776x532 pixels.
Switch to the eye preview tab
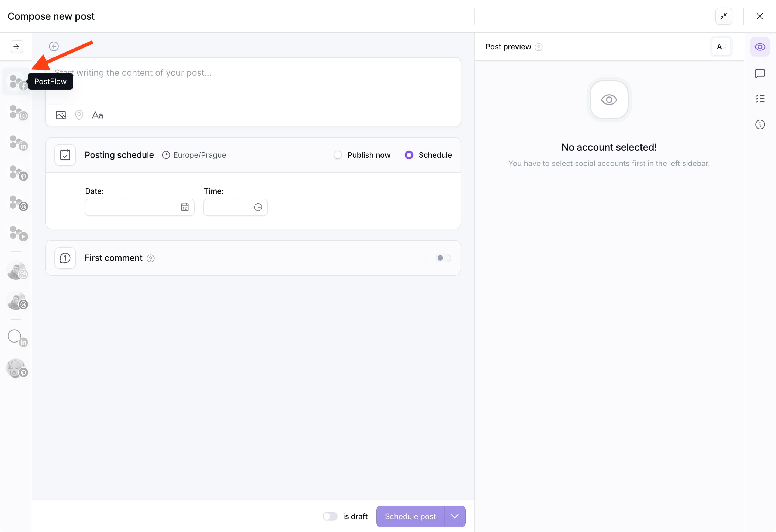[760, 47]
